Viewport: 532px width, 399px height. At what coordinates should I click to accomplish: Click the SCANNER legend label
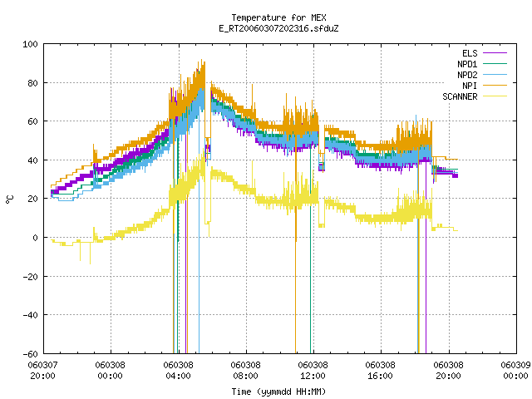click(460, 96)
